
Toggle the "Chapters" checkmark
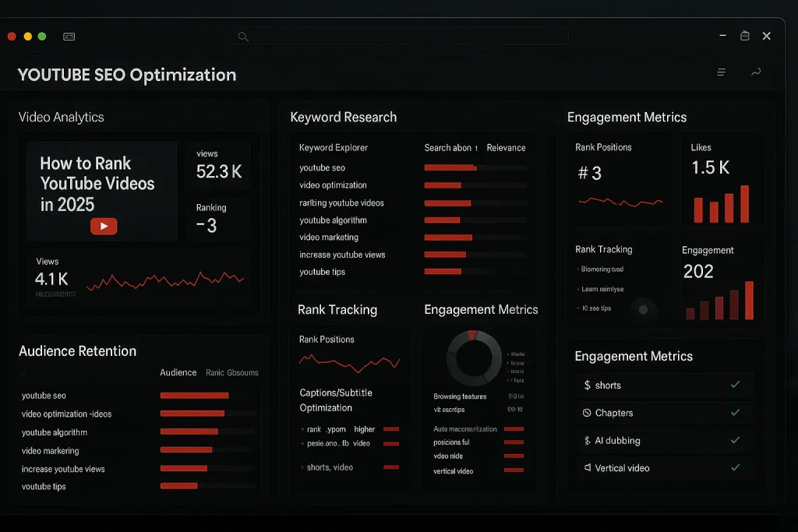click(733, 413)
